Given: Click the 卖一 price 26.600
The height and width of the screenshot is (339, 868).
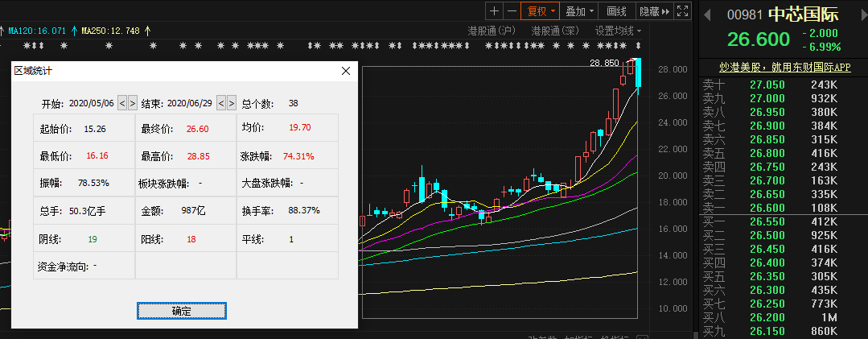Looking at the screenshot, I should 767,209.
